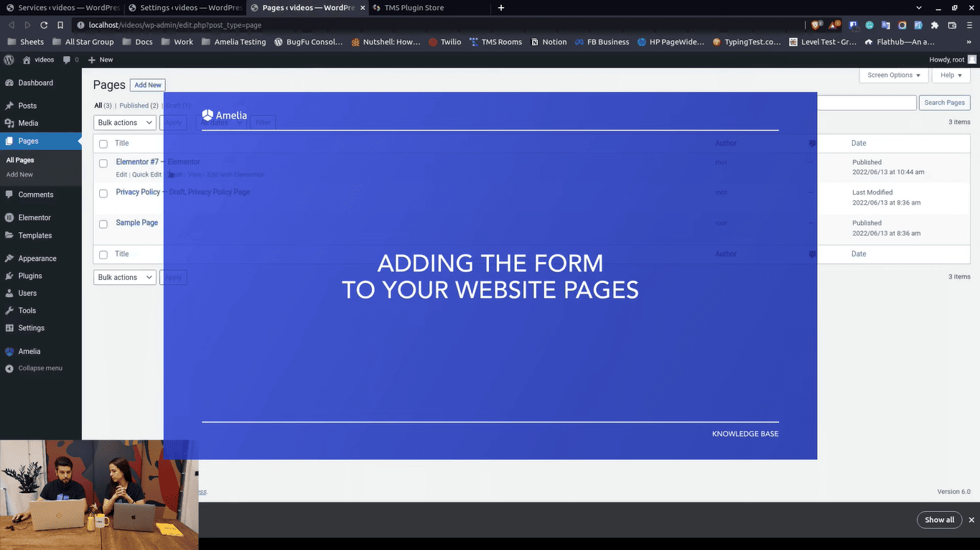This screenshot has width=980, height=550.
Task: Expand the Screen Options panel
Action: point(894,75)
